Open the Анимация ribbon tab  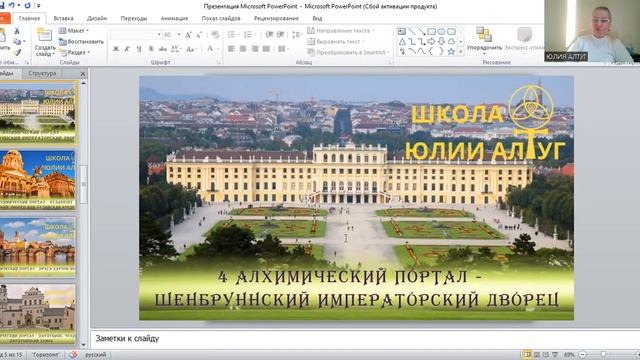tap(174, 18)
